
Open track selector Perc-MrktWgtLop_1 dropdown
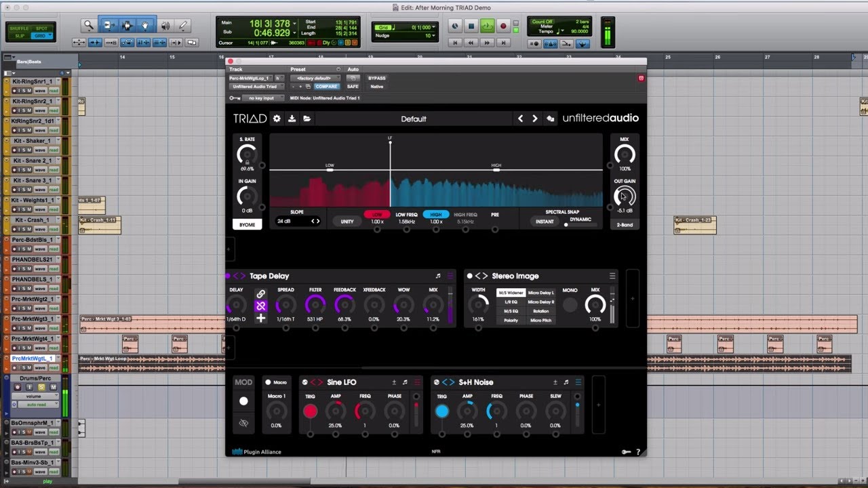(251, 79)
